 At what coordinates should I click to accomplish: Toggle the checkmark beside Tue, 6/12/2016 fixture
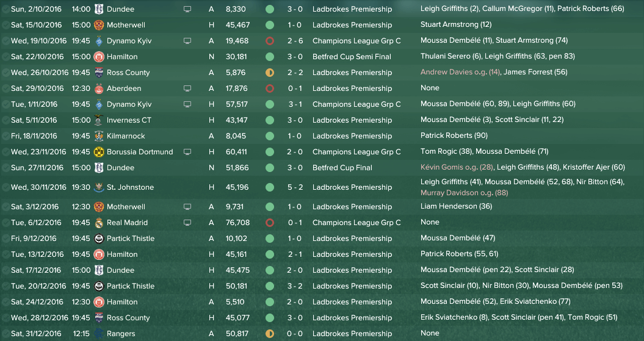5,223
